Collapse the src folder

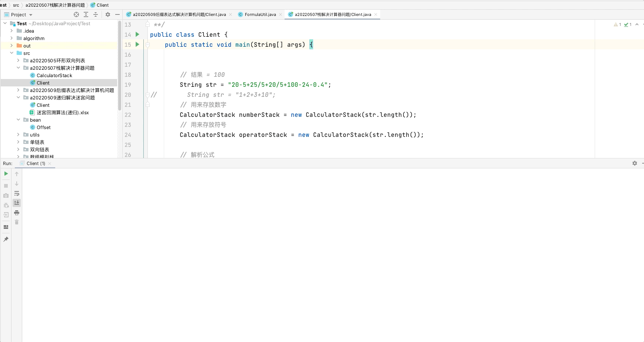pyautogui.click(x=12, y=53)
